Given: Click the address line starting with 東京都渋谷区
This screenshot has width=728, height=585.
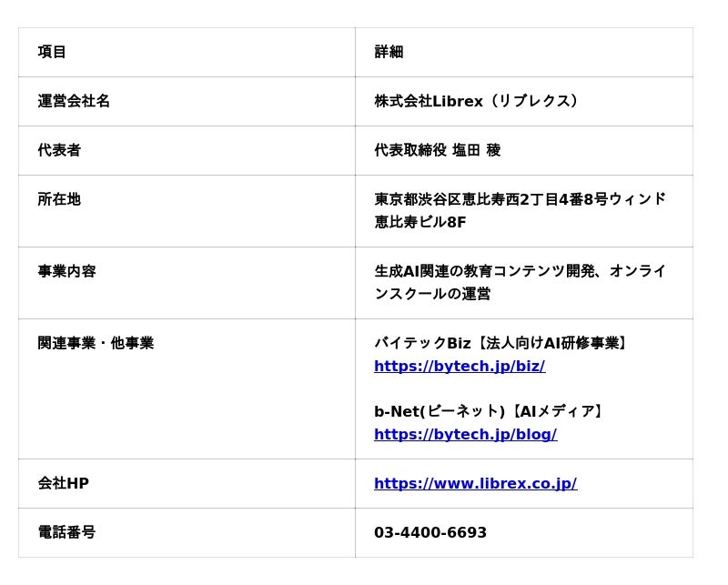Looking at the screenshot, I should coord(520,199).
